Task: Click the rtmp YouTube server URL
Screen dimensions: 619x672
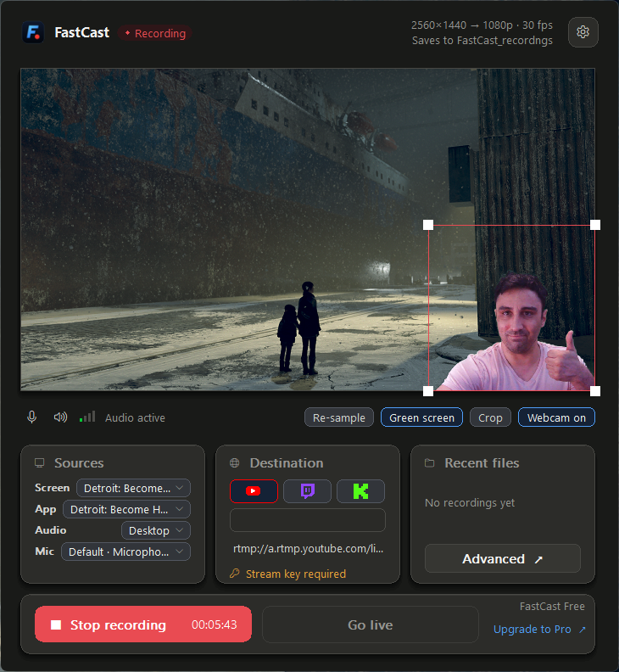Action: pyautogui.click(x=308, y=549)
